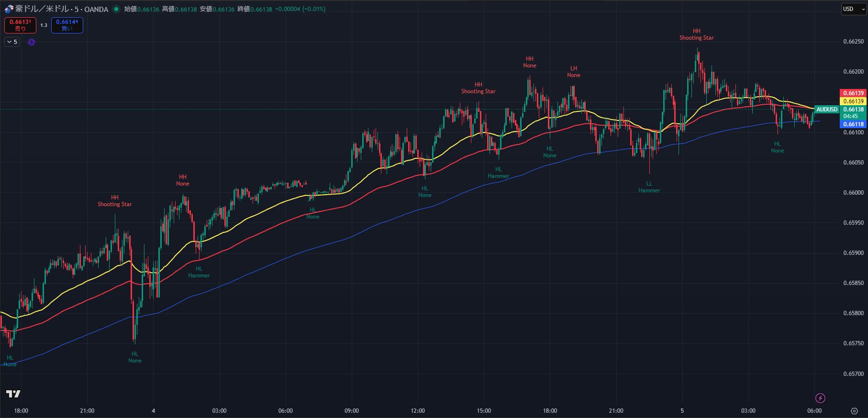Click the 12:00 time axis label

click(418, 411)
